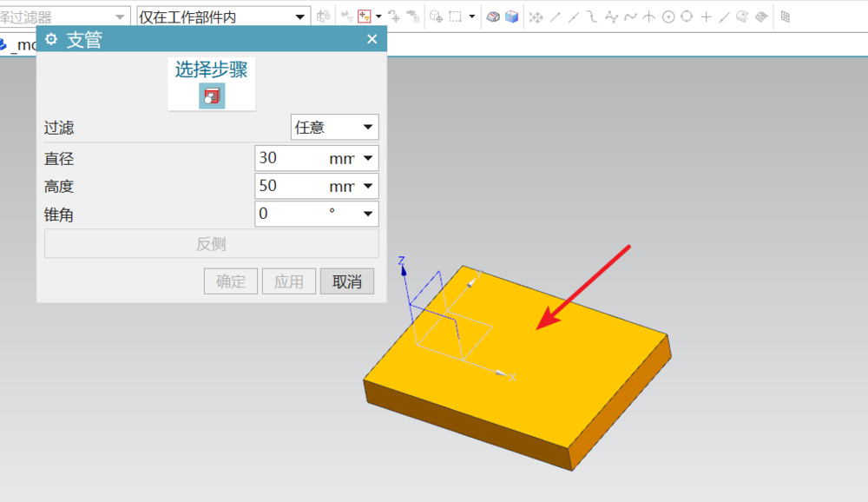Screen dimensions: 868x502
Task: Click the shaded view cube icon
Action: 493,14
